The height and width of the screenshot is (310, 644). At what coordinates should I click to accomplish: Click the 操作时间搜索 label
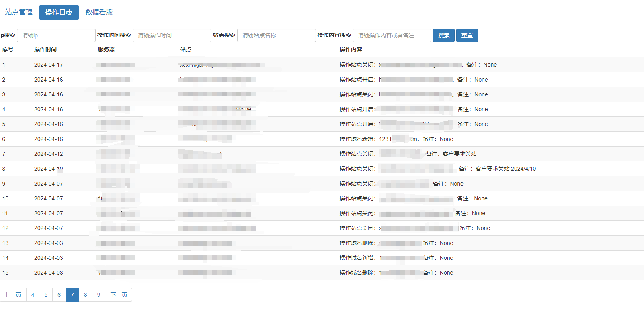coord(114,35)
